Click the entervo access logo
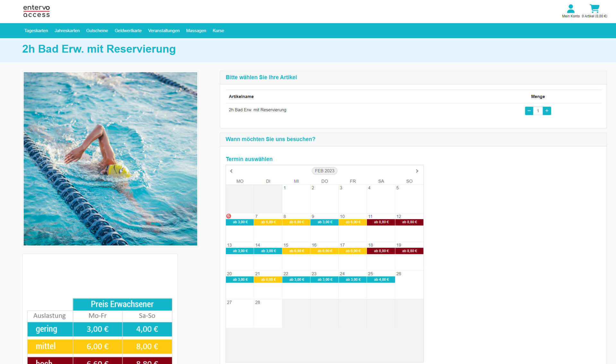 [x=37, y=11]
